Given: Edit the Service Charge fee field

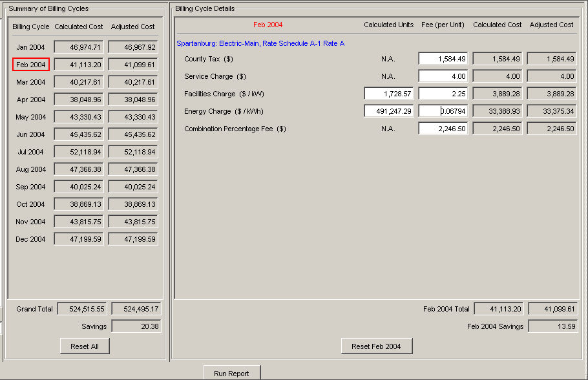Looking at the screenshot, I should pyautogui.click(x=443, y=76).
